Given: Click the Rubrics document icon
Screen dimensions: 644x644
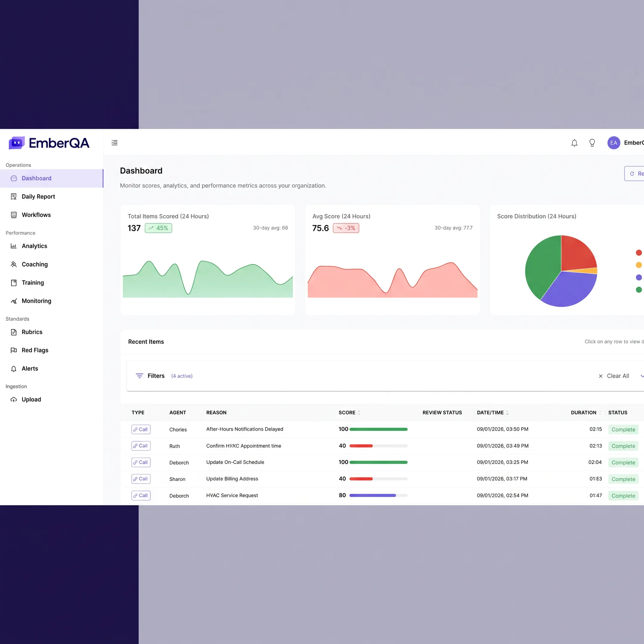Looking at the screenshot, I should 14,332.
